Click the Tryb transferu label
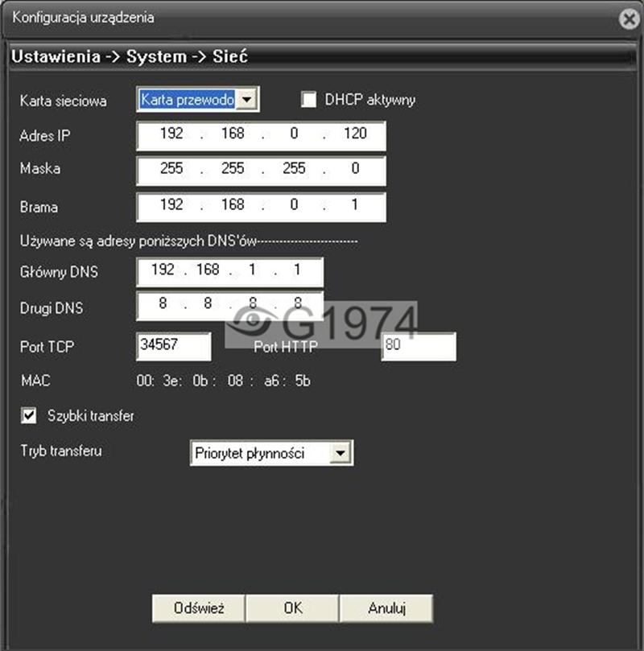 click(61, 451)
